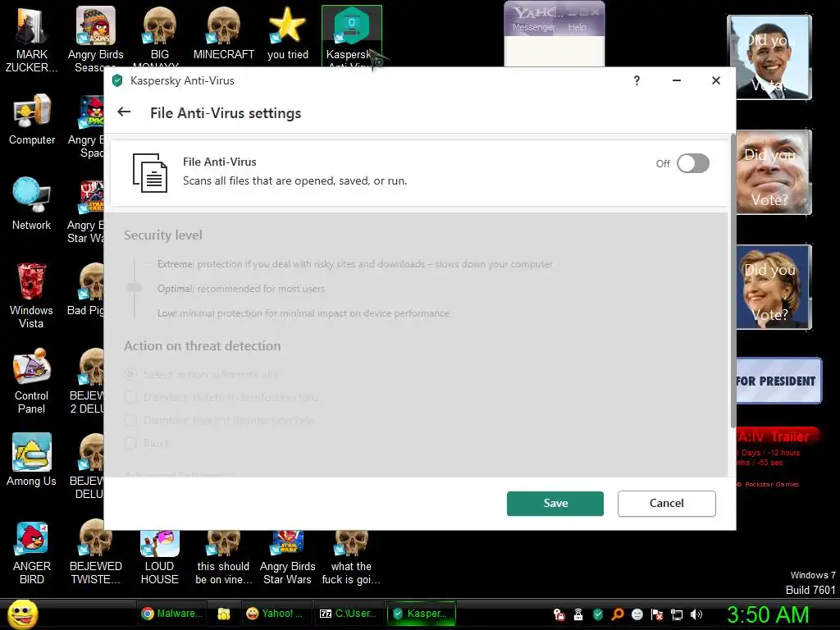Open Messenger menu in Yahoo window
840x630 pixels.
533,27
